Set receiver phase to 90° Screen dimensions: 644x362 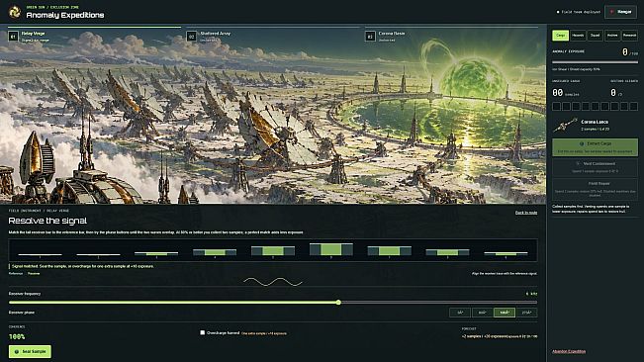point(482,313)
